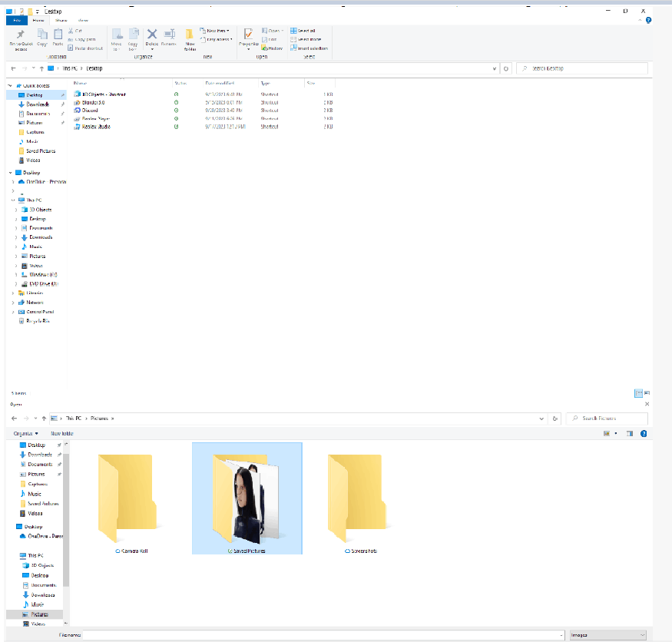Screen dimensions: 672x642
Task: Expand the Pictures address bar history dropdown
Action: click(541, 419)
